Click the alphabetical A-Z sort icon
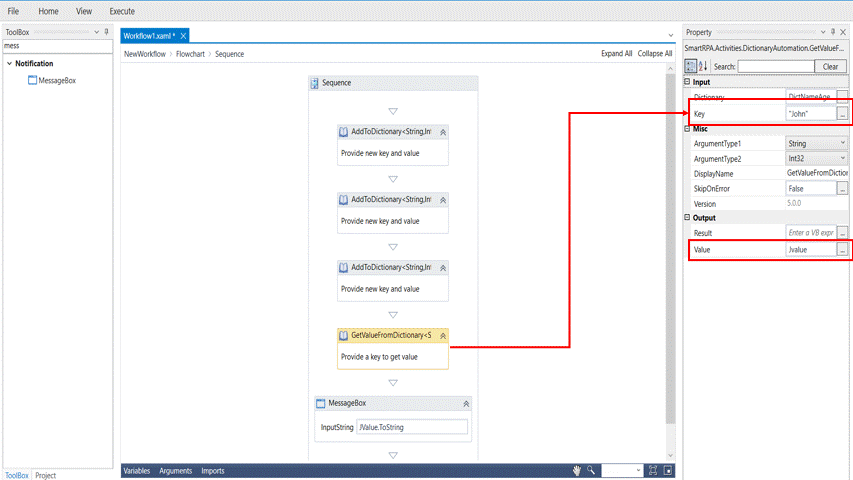 [x=702, y=66]
